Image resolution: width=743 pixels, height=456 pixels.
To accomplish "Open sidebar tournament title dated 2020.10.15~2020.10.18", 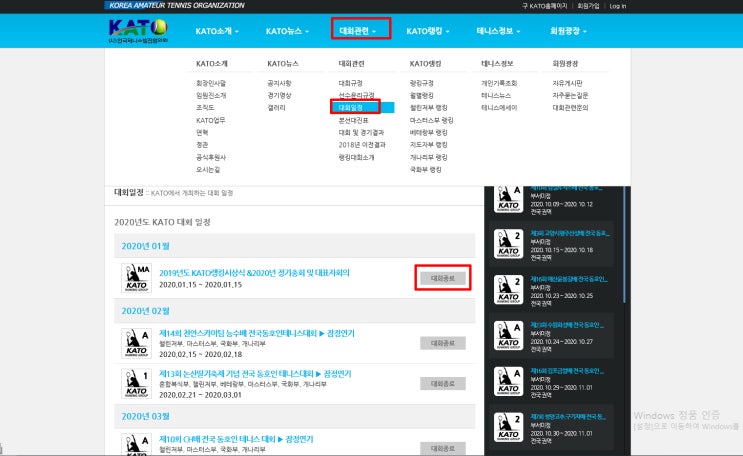I will [569, 233].
